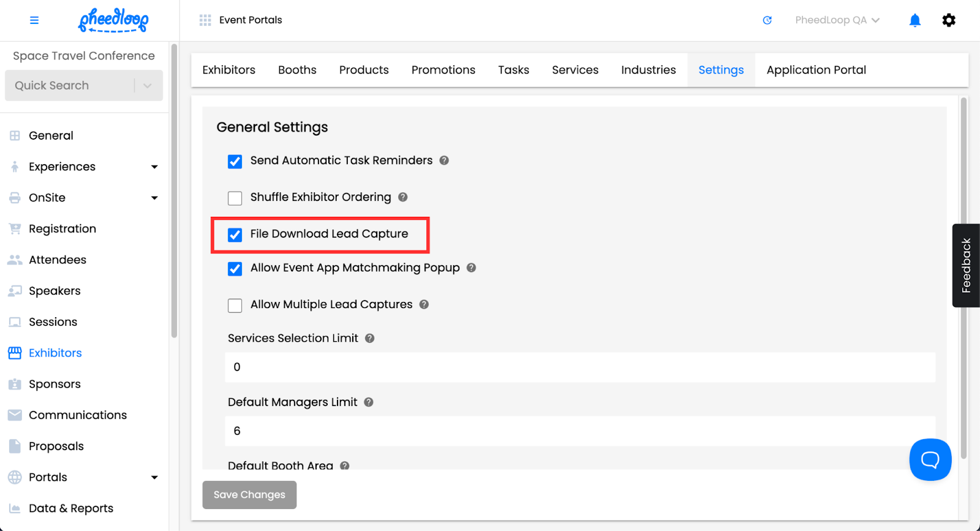Viewport: 980px width, 531px height.
Task: Click the Attendees people icon
Action: [x=15, y=260]
